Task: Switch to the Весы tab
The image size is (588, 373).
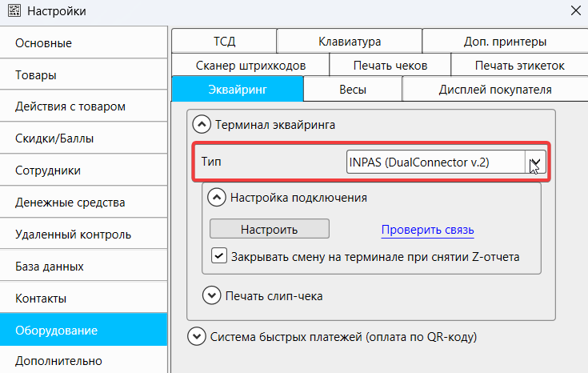Action: point(352,89)
